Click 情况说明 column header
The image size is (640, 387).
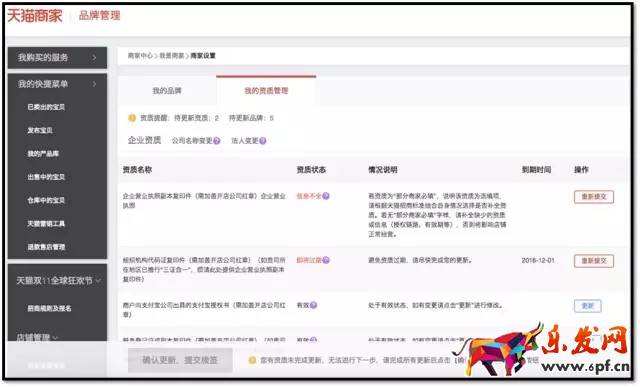[382, 170]
